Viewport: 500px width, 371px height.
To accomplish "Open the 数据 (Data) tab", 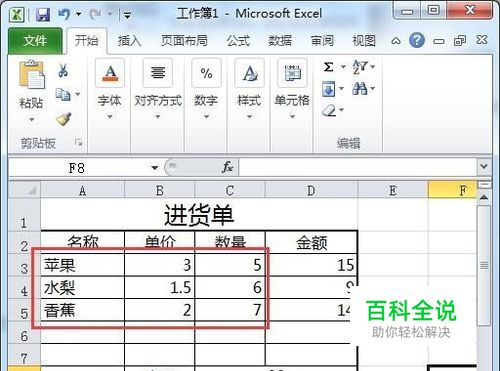I will [280, 41].
